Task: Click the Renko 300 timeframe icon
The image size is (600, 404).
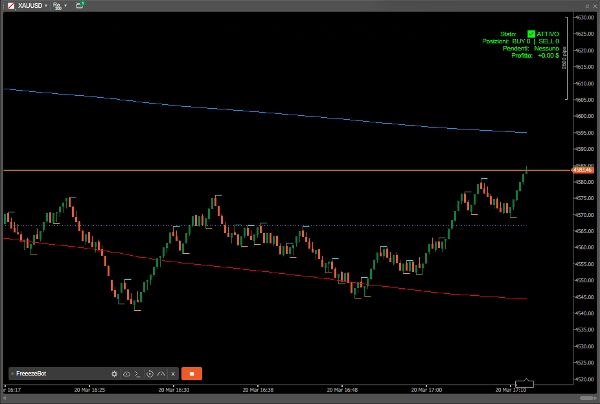Action: click(57, 6)
